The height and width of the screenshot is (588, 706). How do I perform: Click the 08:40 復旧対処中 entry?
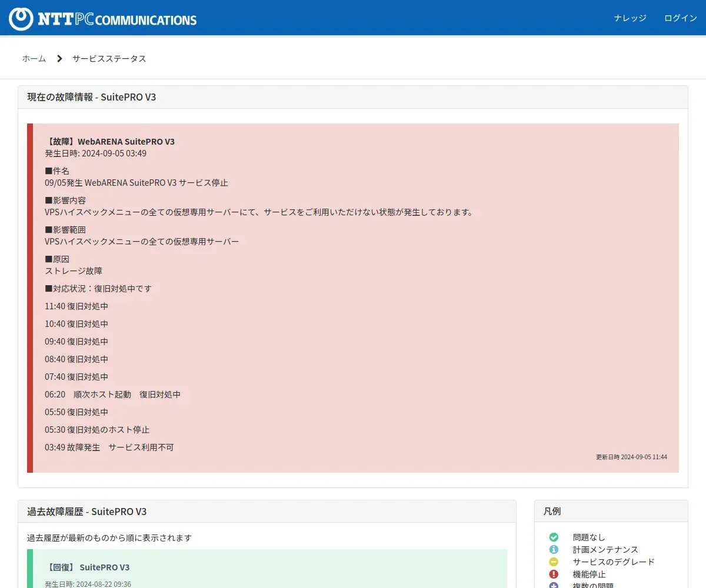click(x=76, y=359)
